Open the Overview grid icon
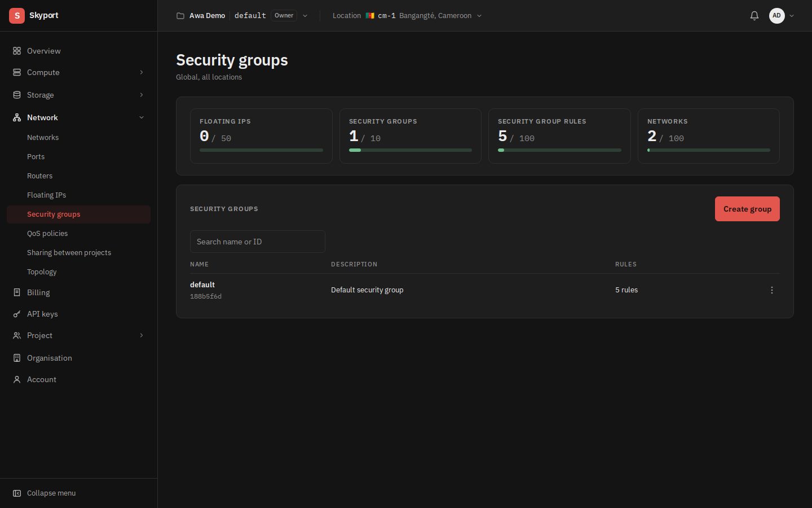 tap(17, 51)
